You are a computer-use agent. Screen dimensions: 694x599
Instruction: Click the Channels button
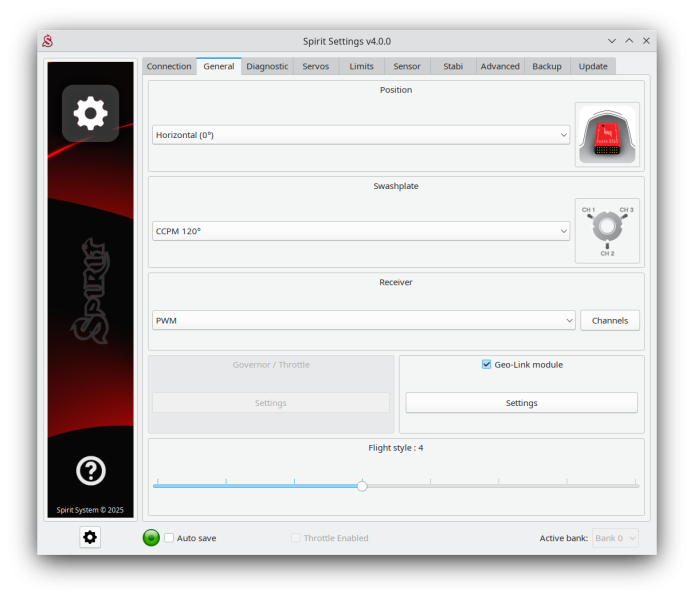pos(609,321)
